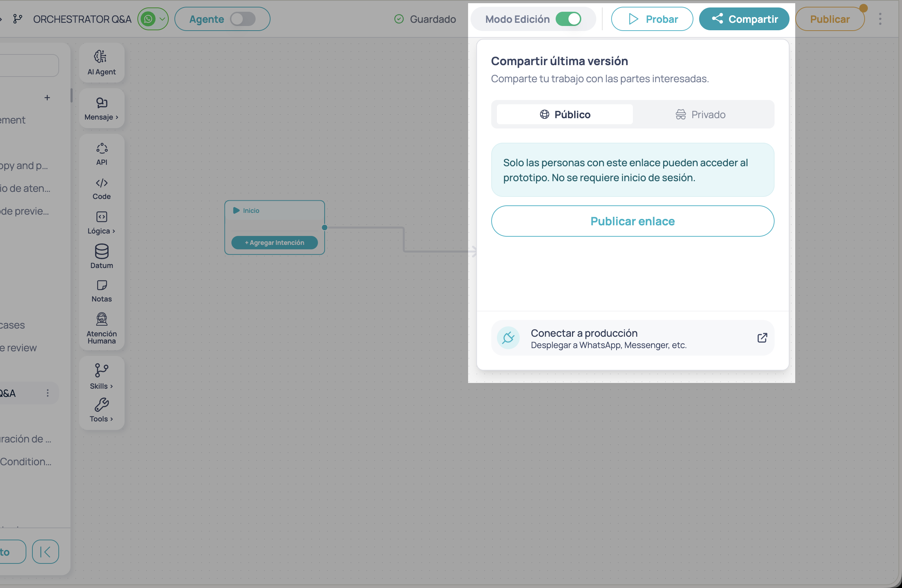Select the Code node tool
This screenshot has width=902, height=588.
point(101,188)
